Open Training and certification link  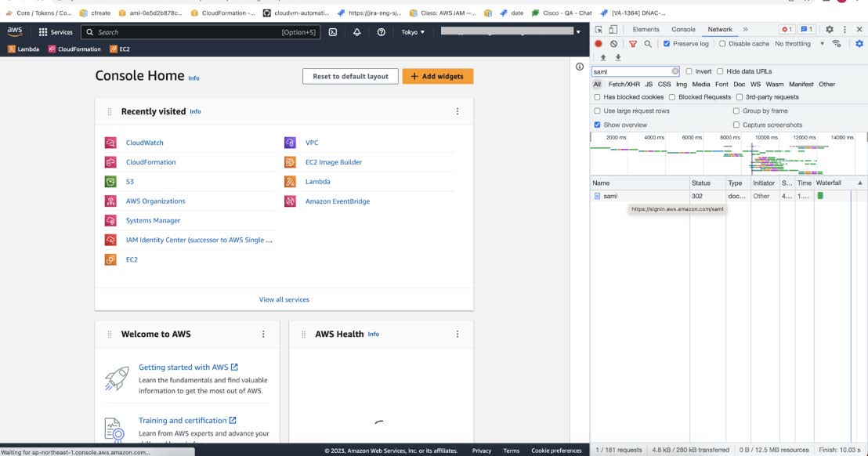pyautogui.click(x=187, y=421)
